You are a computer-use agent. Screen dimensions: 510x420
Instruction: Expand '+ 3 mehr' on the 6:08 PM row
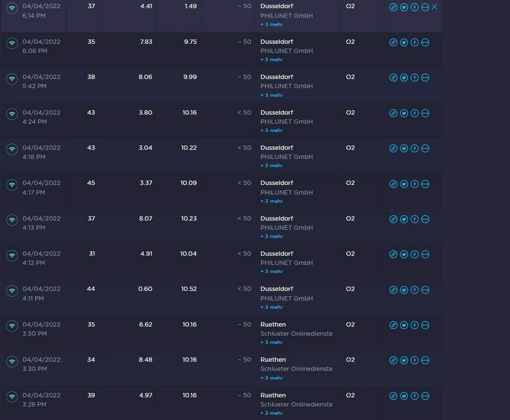point(272,60)
